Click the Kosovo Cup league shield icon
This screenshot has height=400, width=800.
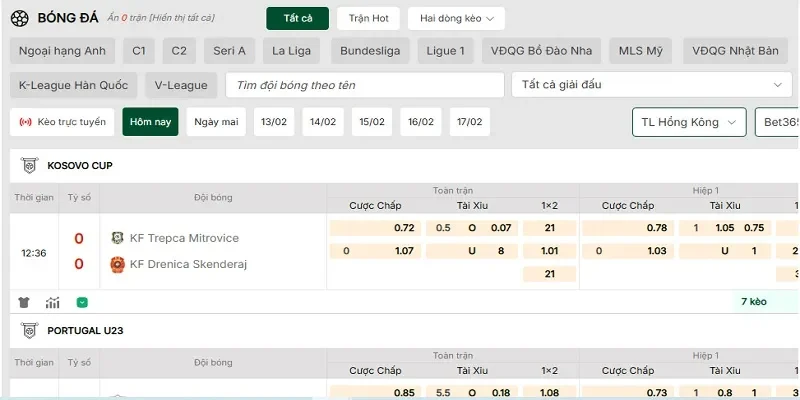point(28,165)
